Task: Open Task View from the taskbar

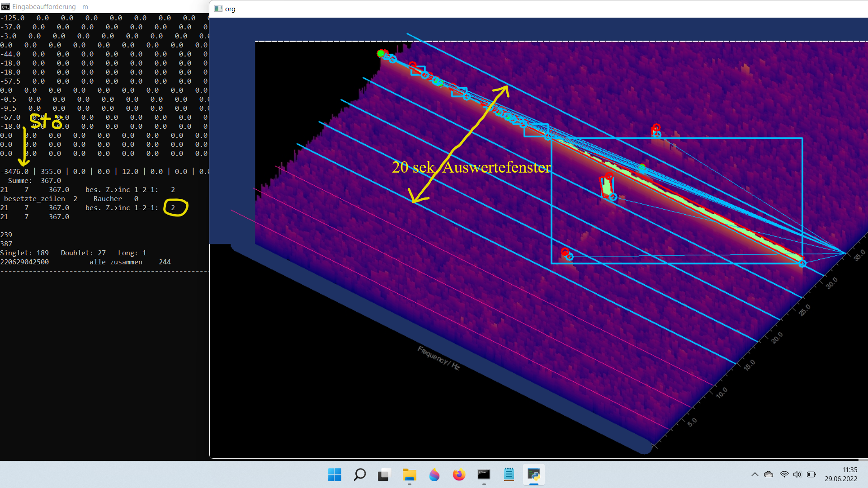Action: (384, 474)
